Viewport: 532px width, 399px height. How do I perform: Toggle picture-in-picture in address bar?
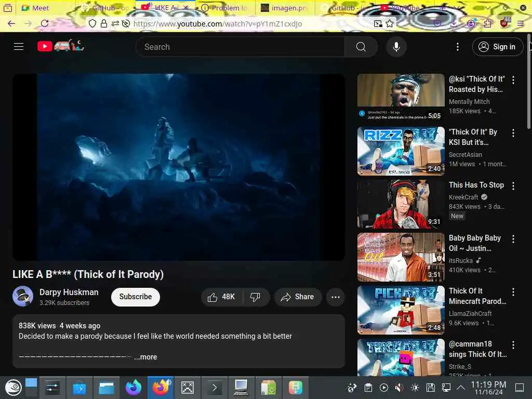(x=378, y=23)
